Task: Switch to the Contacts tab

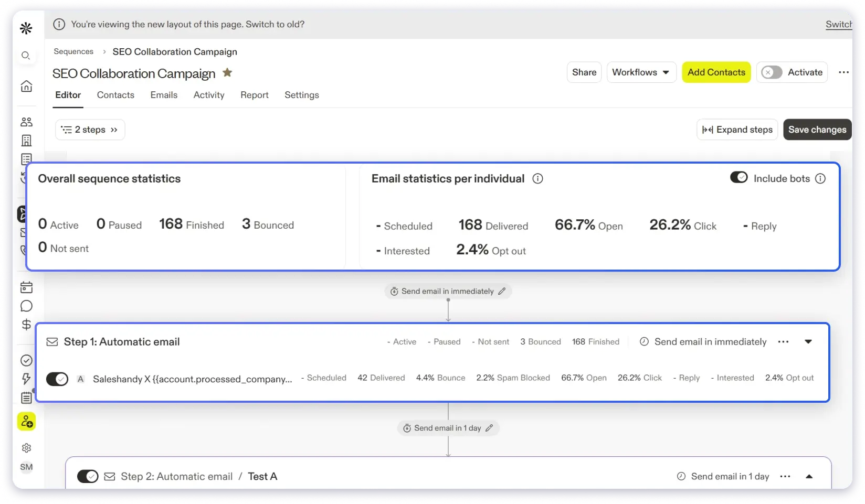Action: click(x=115, y=95)
